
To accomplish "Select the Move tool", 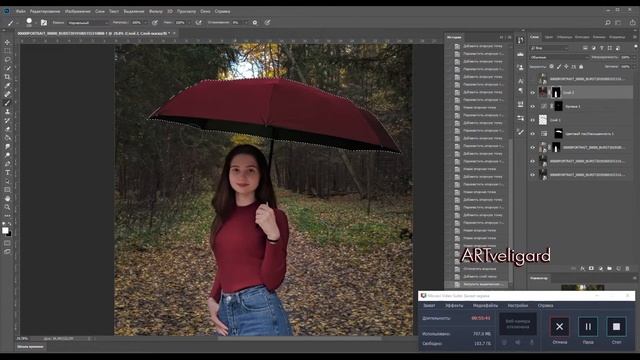I will [7, 42].
